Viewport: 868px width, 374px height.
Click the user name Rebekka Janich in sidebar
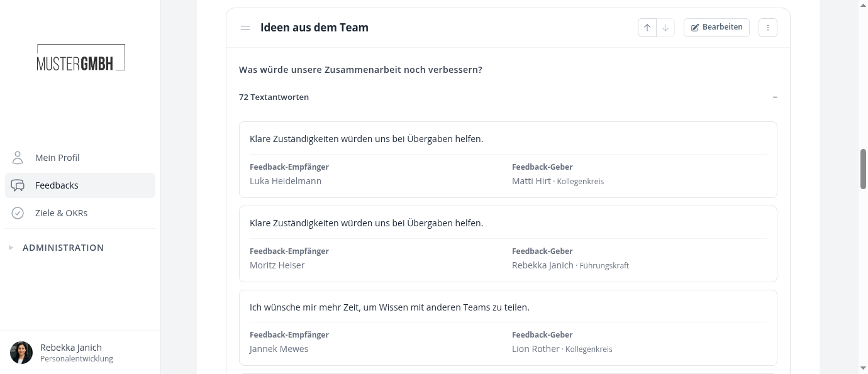[71, 348]
